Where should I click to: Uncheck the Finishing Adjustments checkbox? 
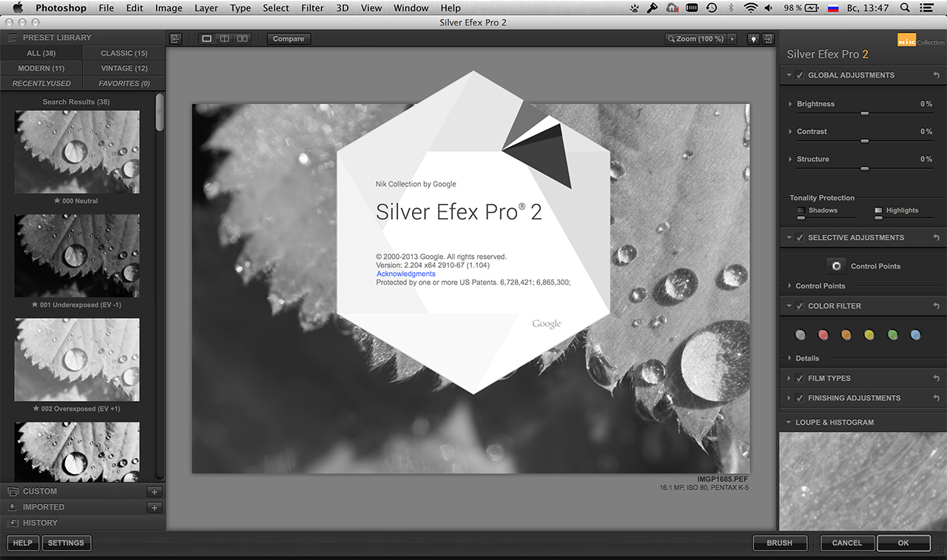[x=800, y=399]
